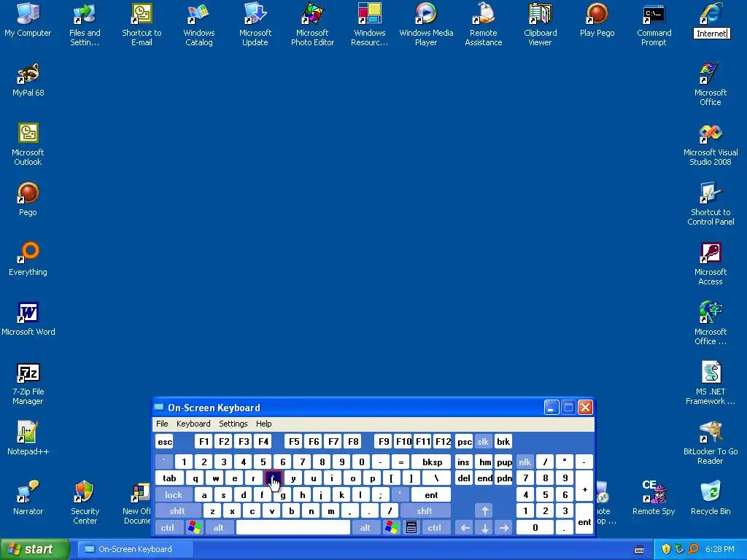Toggle the slk scroll lock key
Image resolution: width=747 pixels, height=560 pixels.
(483, 441)
